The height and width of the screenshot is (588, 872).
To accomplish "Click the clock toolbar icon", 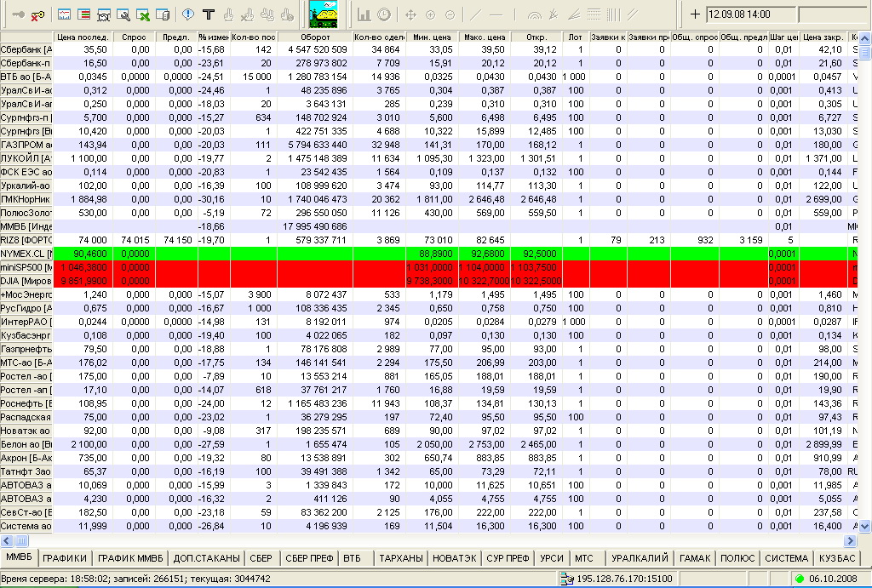I will (384, 15).
